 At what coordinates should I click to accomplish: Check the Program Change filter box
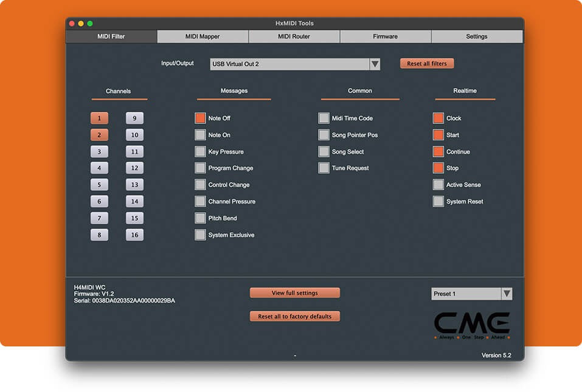200,168
